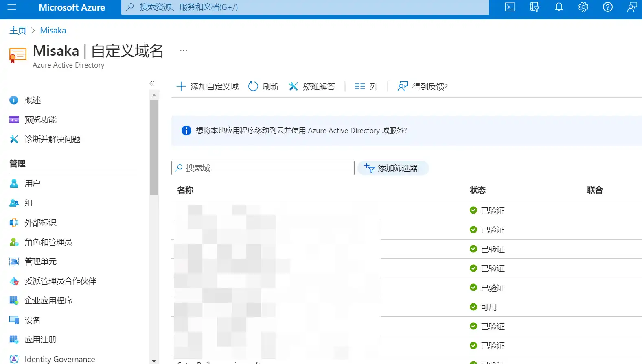Open the hamburger portal menu

12,7
